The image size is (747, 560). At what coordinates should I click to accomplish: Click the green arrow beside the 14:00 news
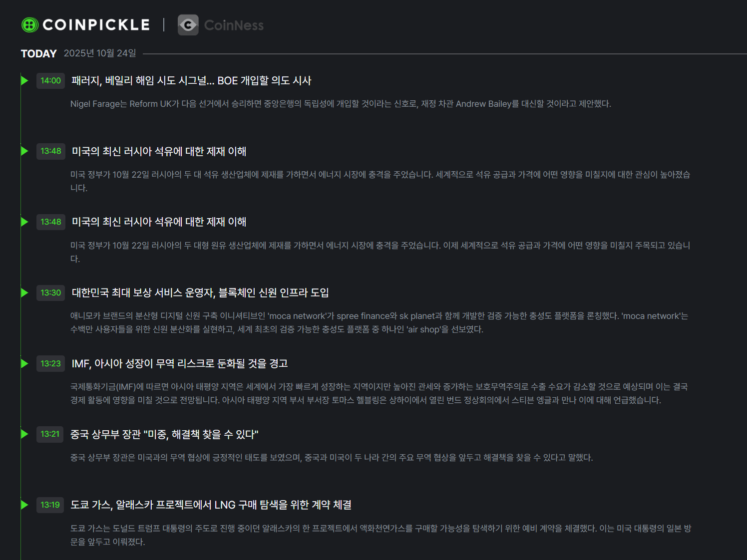[24, 80]
